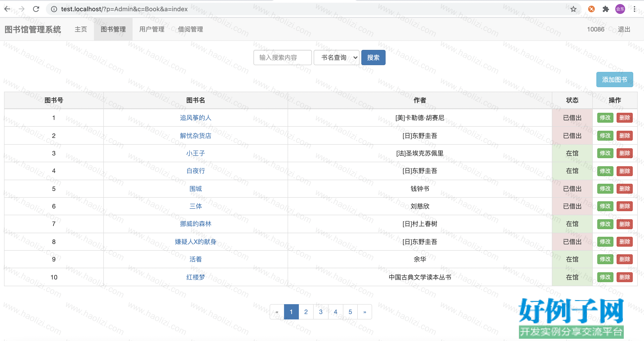Image resolution: width=644 pixels, height=341 pixels.
Task: Log out using 退出
Action: [x=624, y=29]
